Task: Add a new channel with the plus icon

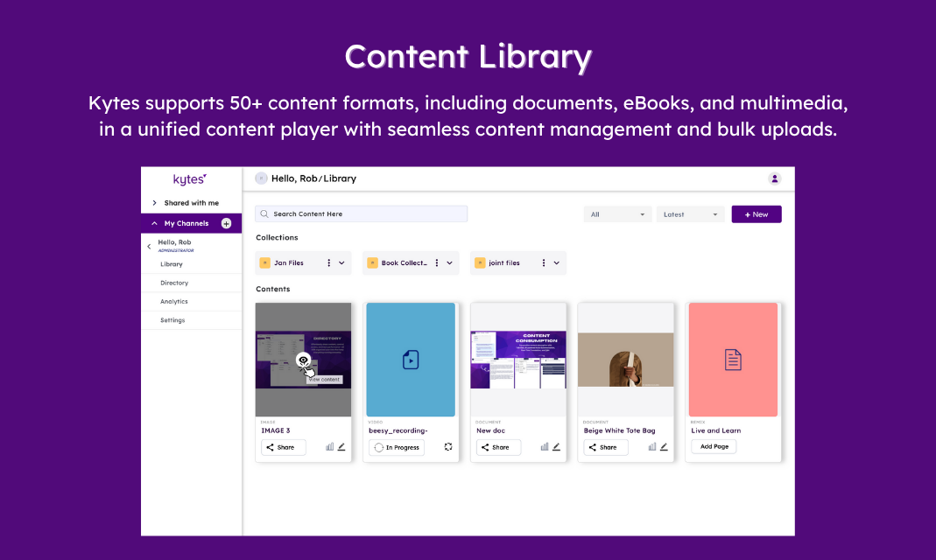Action: tap(226, 224)
